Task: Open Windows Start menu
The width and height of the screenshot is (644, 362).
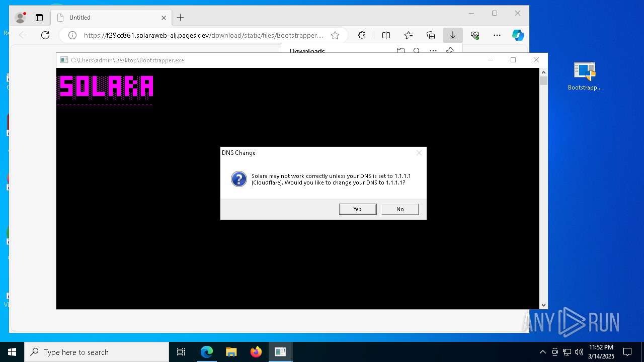Action: pyautogui.click(x=12, y=352)
